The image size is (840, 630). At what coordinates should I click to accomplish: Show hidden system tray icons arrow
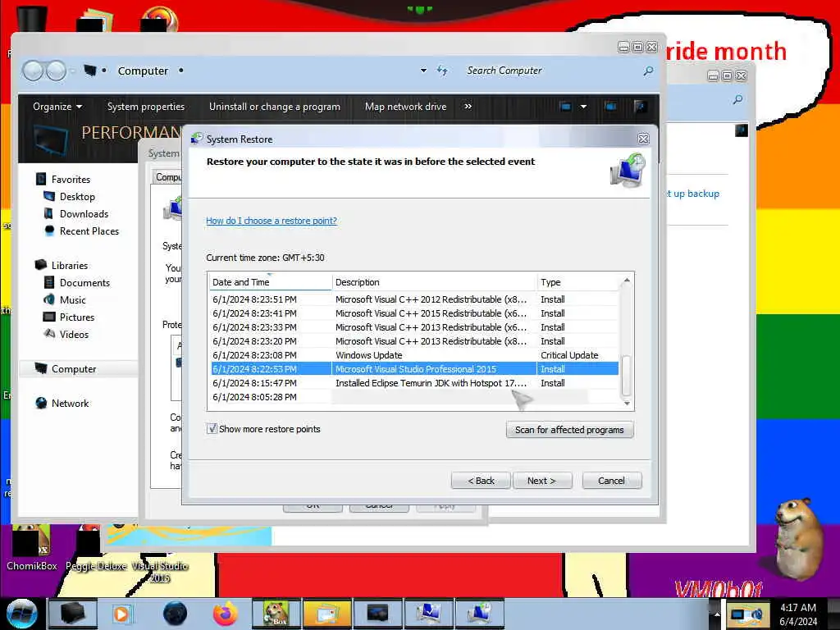(x=717, y=614)
